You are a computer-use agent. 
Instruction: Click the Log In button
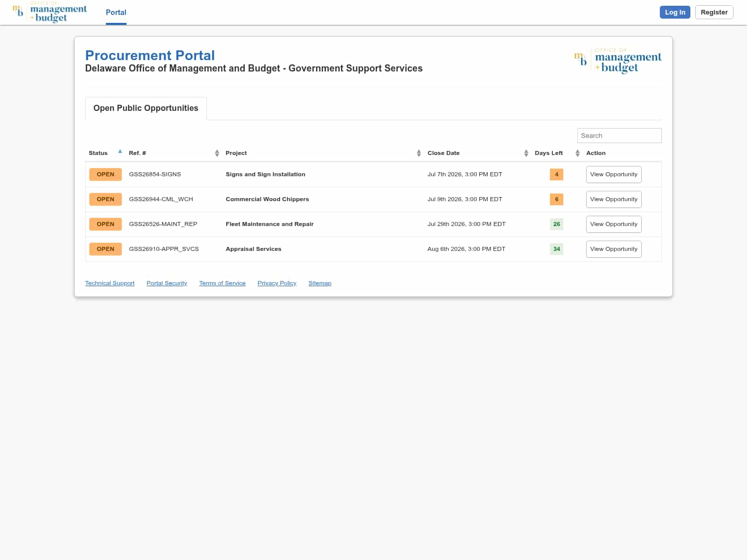[x=675, y=12]
